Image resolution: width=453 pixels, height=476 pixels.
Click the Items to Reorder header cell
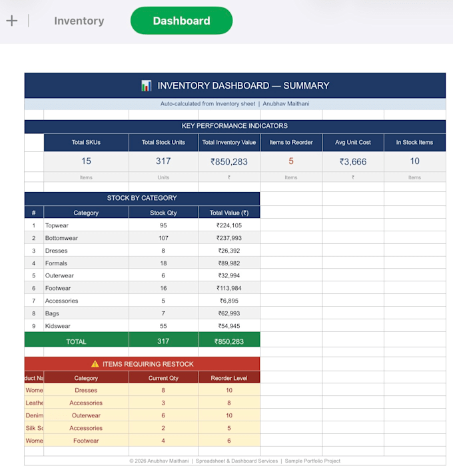[x=291, y=143]
